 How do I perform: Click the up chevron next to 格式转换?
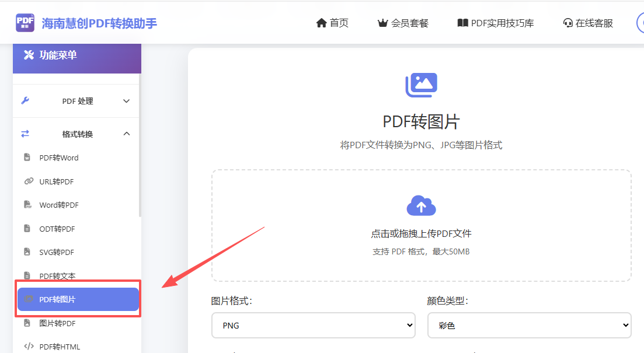coord(127,134)
